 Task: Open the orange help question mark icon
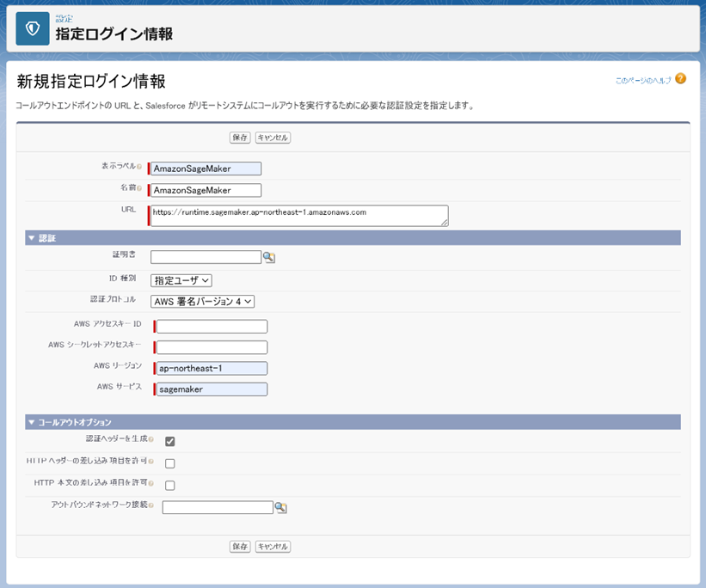click(x=681, y=79)
